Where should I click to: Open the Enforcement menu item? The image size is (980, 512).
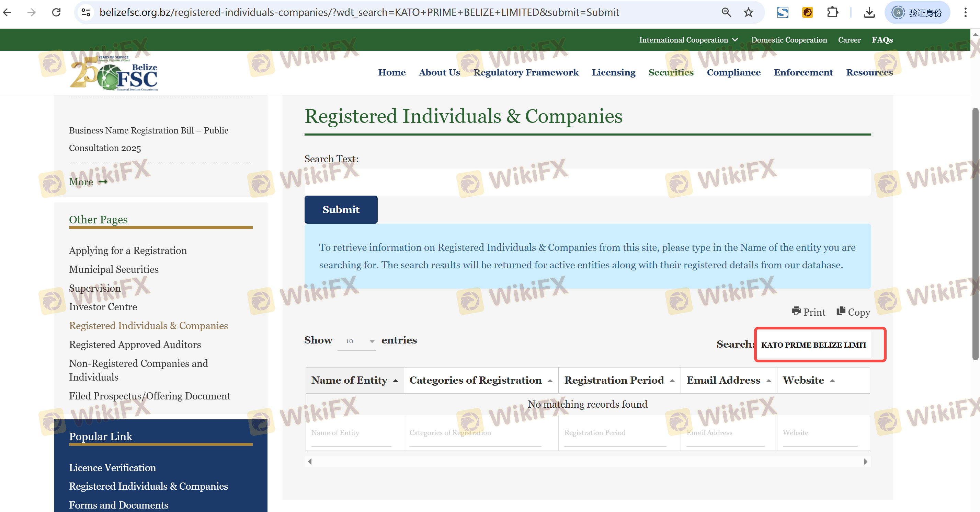(x=803, y=72)
